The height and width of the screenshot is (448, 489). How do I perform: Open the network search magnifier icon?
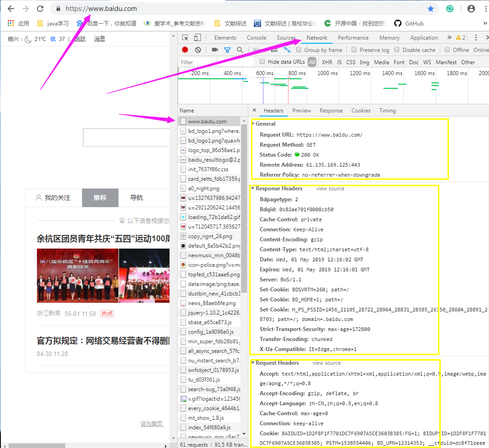(x=240, y=50)
